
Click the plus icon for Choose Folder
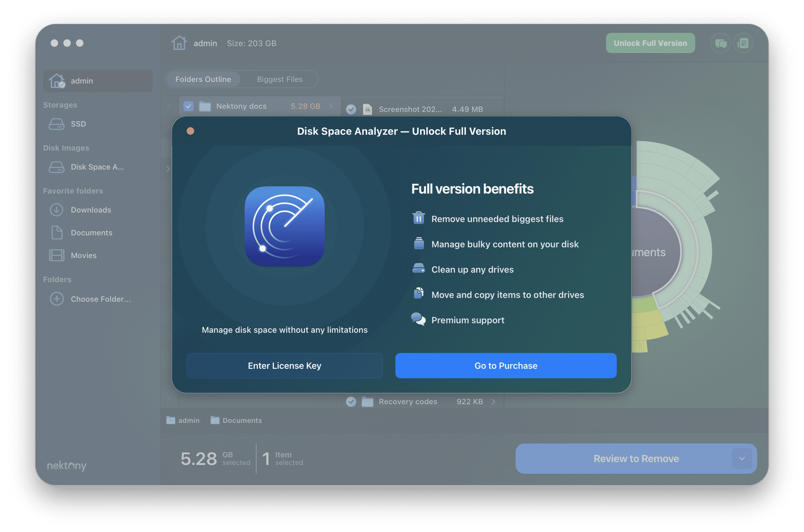click(57, 299)
